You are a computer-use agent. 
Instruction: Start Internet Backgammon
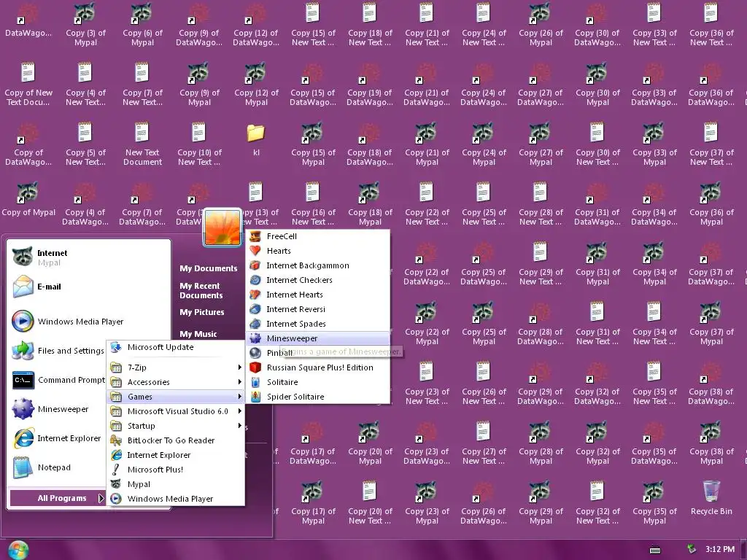318,265
